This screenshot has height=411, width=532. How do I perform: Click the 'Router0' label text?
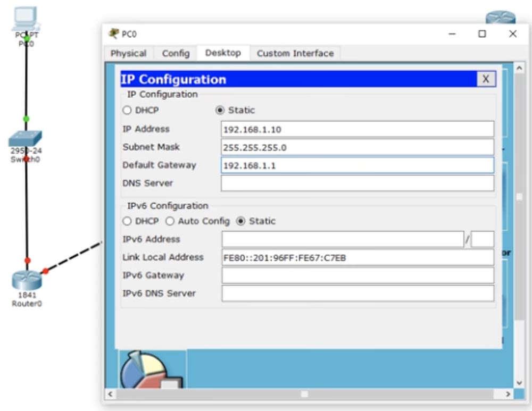click(x=27, y=304)
